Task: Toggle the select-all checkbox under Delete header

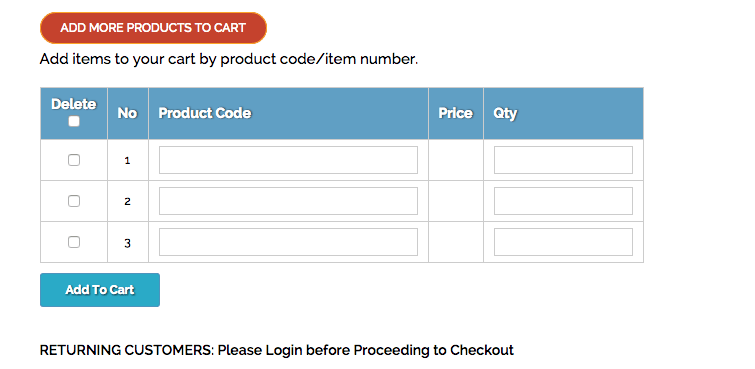Action: click(74, 121)
